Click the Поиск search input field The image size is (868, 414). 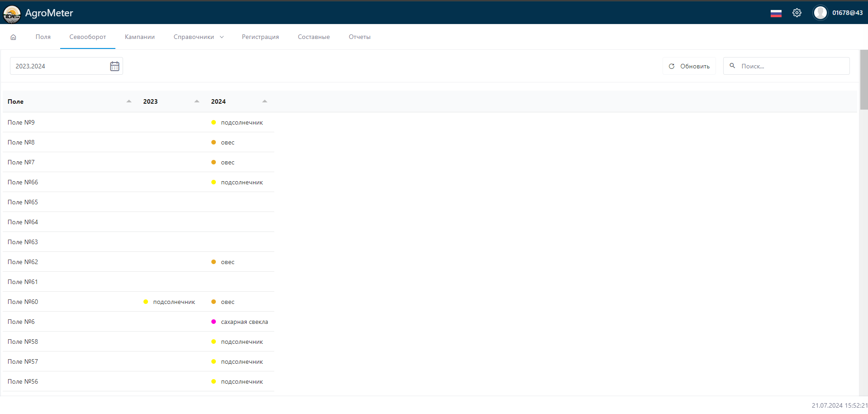coord(792,66)
